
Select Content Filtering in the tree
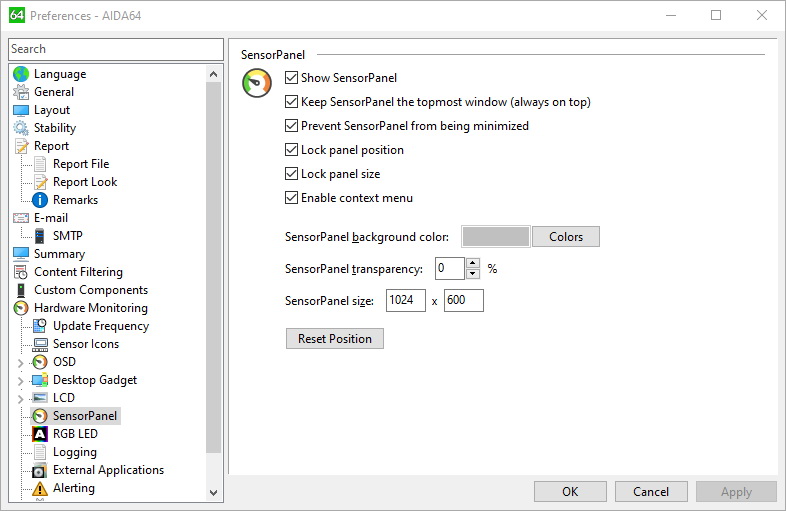click(x=78, y=272)
